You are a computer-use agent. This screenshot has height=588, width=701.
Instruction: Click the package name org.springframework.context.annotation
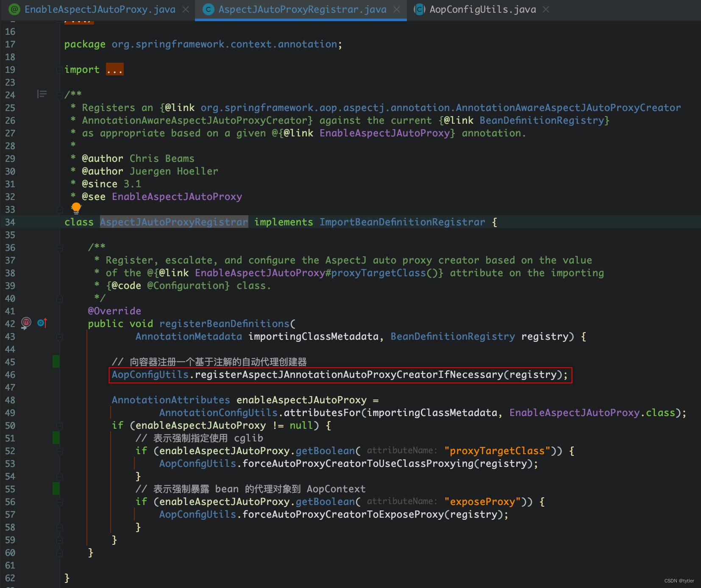[x=224, y=44]
